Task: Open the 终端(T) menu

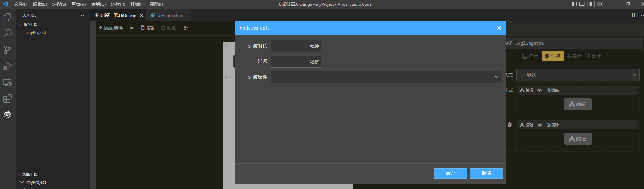Action: coord(137,4)
